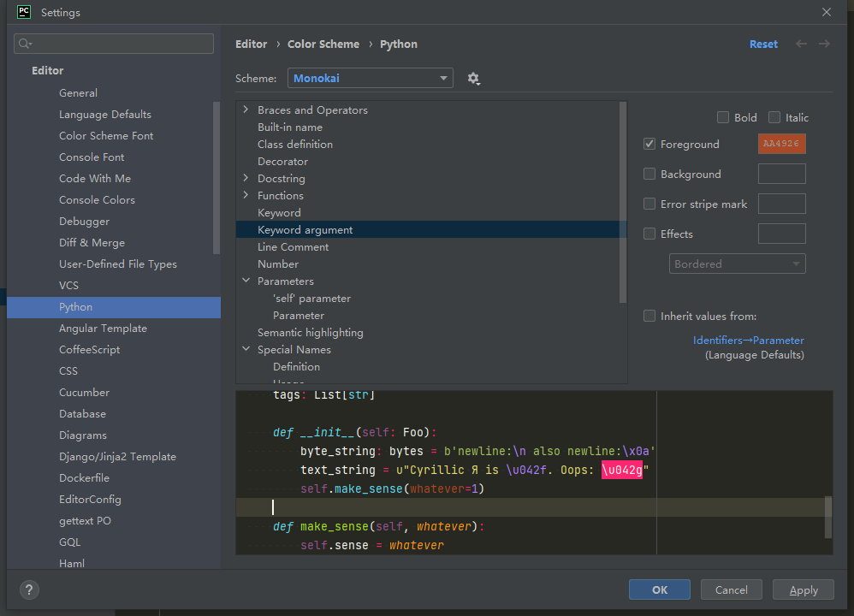Expand the Docstring node
Screen dimensions: 854x616
click(x=246, y=178)
